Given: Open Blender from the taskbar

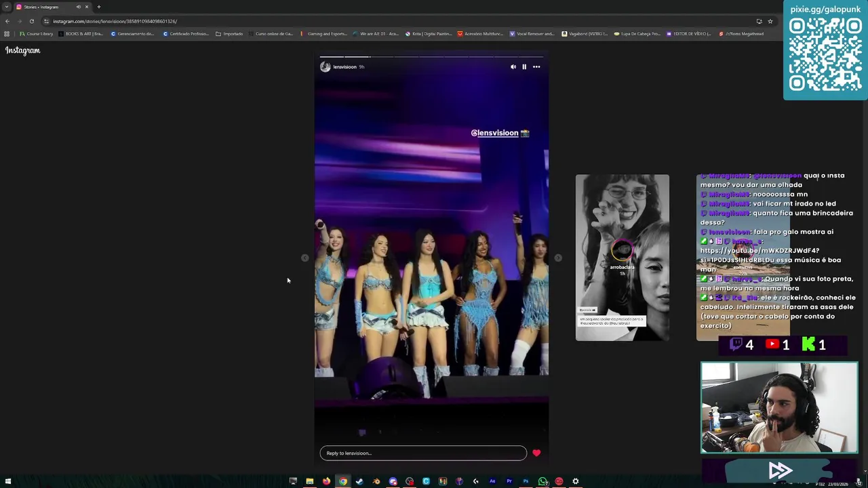Looking at the screenshot, I should point(376,481).
